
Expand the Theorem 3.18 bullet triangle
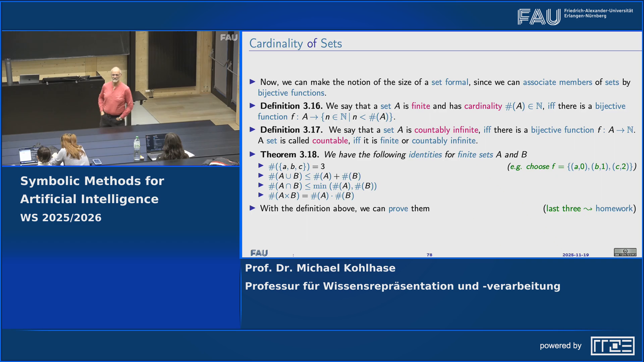click(x=253, y=155)
